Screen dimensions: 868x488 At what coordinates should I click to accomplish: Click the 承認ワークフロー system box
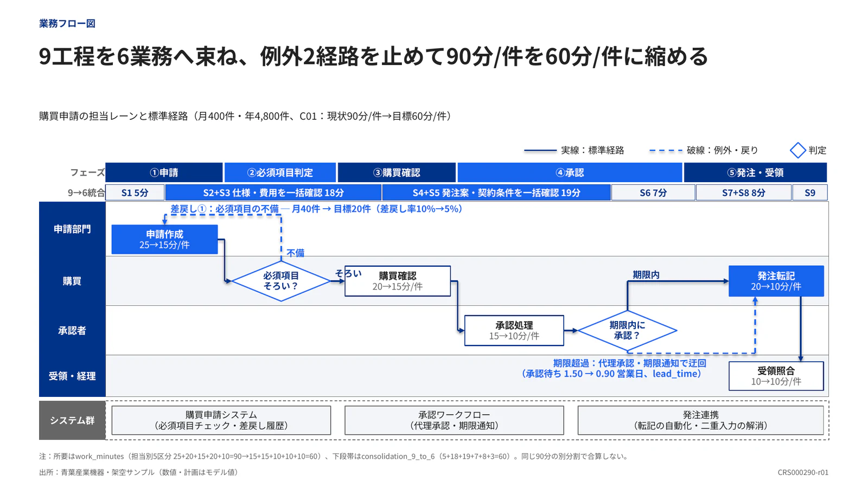point(454,420)
